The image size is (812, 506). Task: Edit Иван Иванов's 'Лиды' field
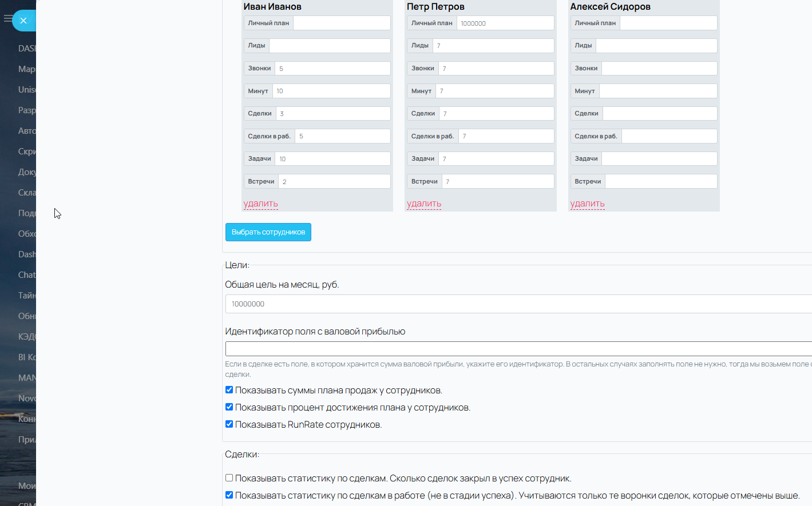click(x=330, y=46)
